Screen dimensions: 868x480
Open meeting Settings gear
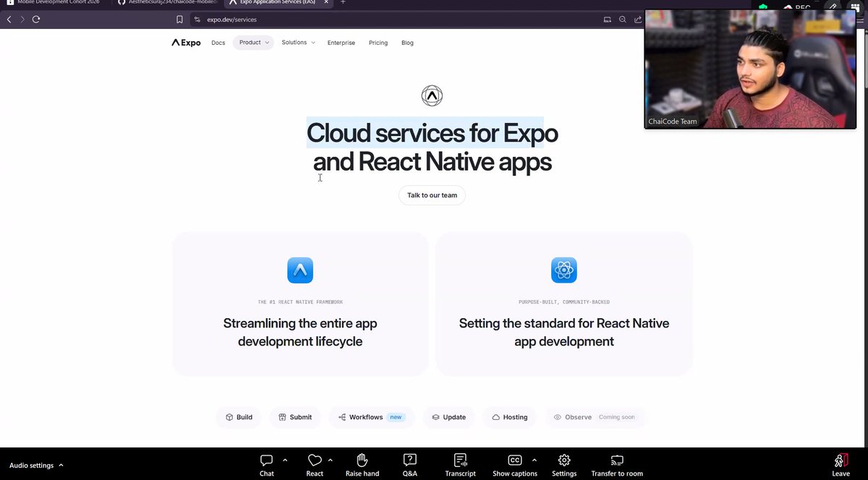[564, 465]
